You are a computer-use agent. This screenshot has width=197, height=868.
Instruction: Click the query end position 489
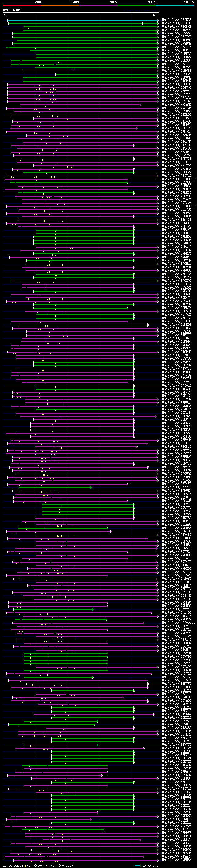155,15
